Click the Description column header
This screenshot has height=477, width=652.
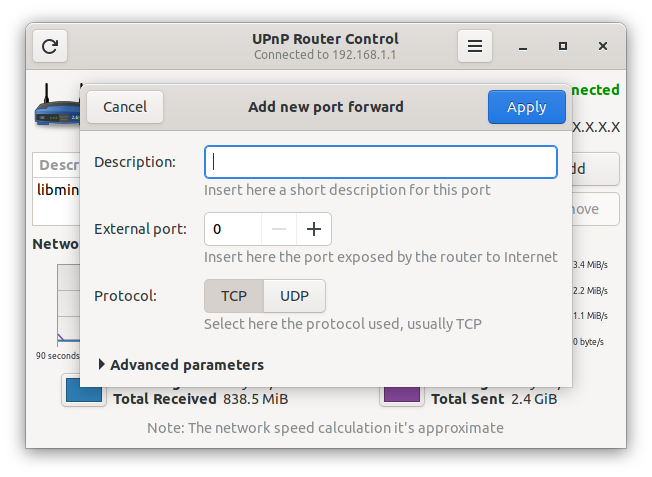[58, 165]
